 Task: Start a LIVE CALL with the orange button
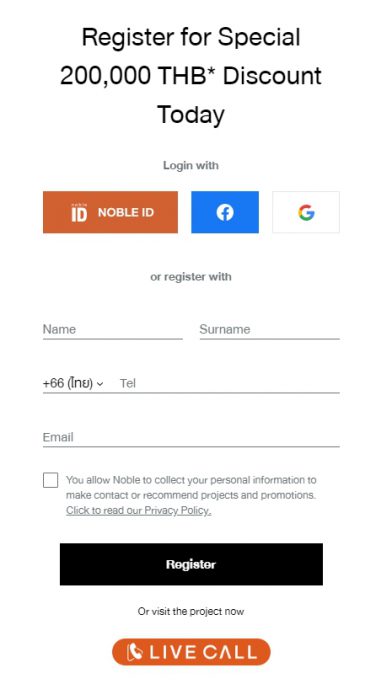click(191, 652)
